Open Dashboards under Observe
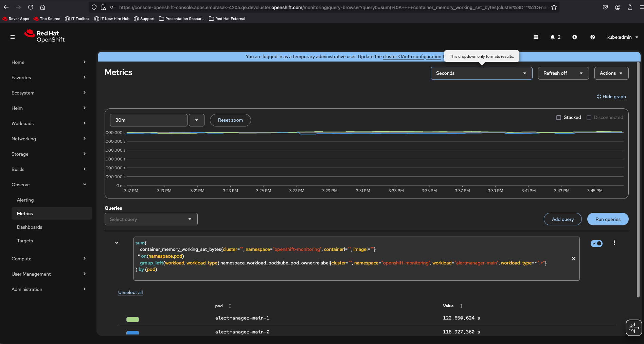This screenshot has height=344, width=644. tap(30, 227)
